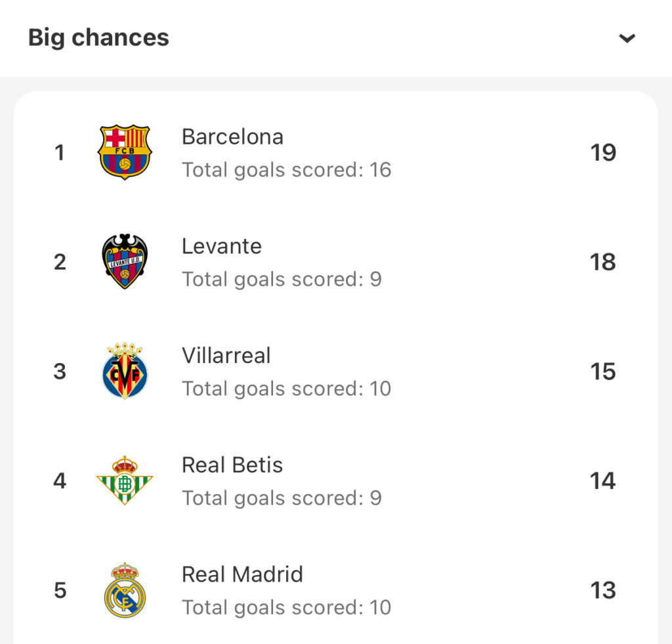Select Barcelona's big chances value 19
Image resolution: width=672 pixels, height=644 pixels.
pos(603,153)
